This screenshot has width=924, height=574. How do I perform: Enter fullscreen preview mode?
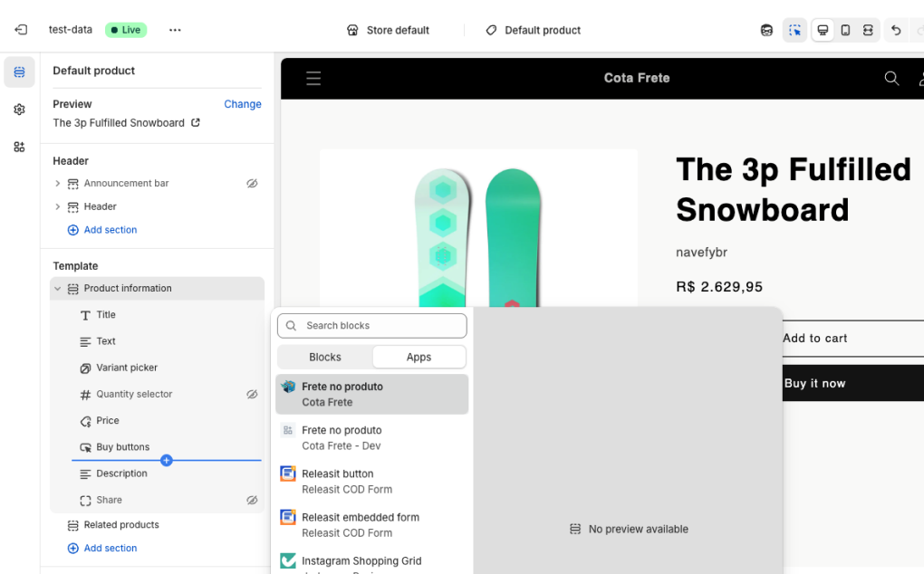coord(867,30)
